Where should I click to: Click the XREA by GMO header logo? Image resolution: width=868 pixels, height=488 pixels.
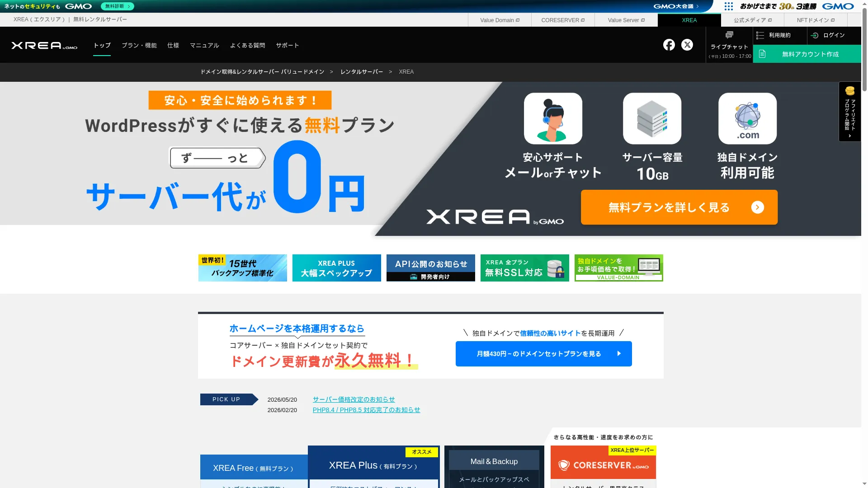pyautogui.click(x=44, y=45)
